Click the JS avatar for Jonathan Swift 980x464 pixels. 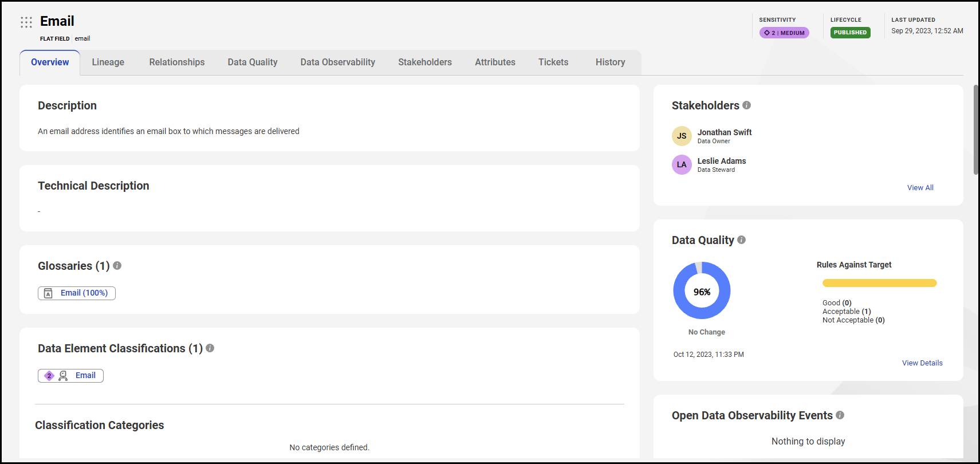(x=682, y=136)
